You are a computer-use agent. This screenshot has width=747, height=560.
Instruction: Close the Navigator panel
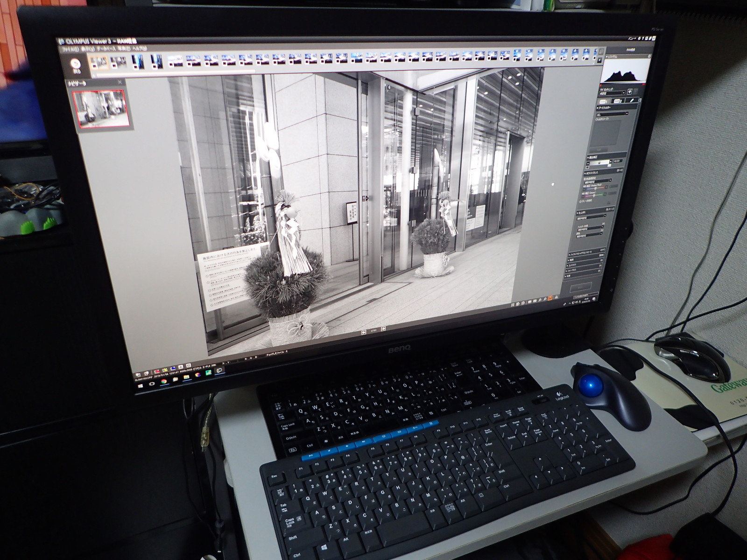120,82
